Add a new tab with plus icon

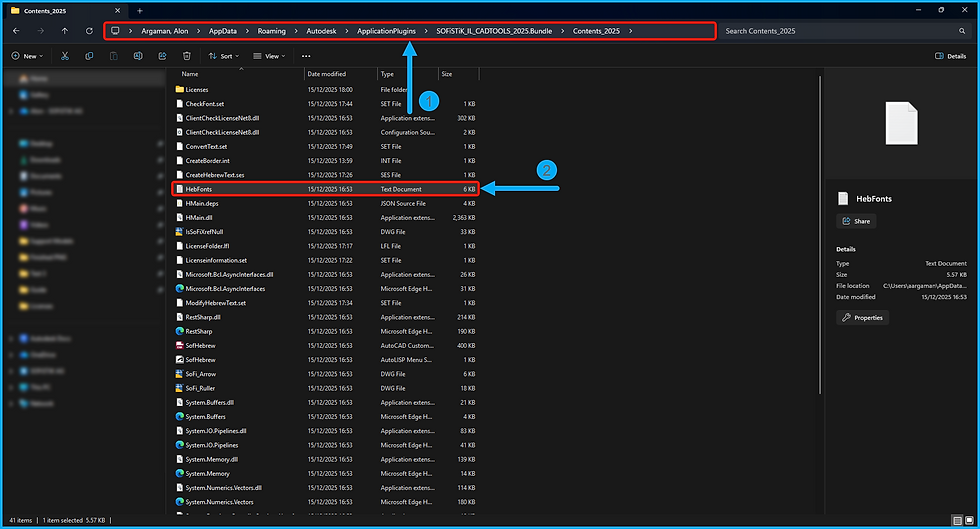point(139,11)
